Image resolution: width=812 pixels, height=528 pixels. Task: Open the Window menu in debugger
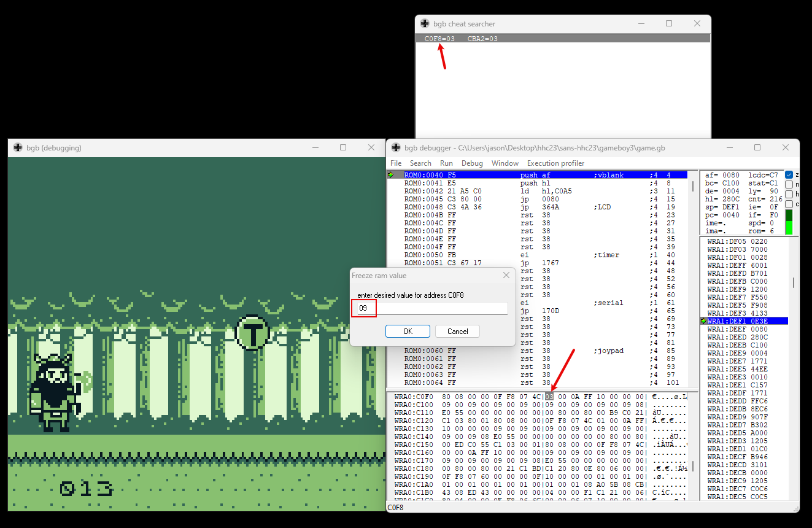[x=505, y=163]
